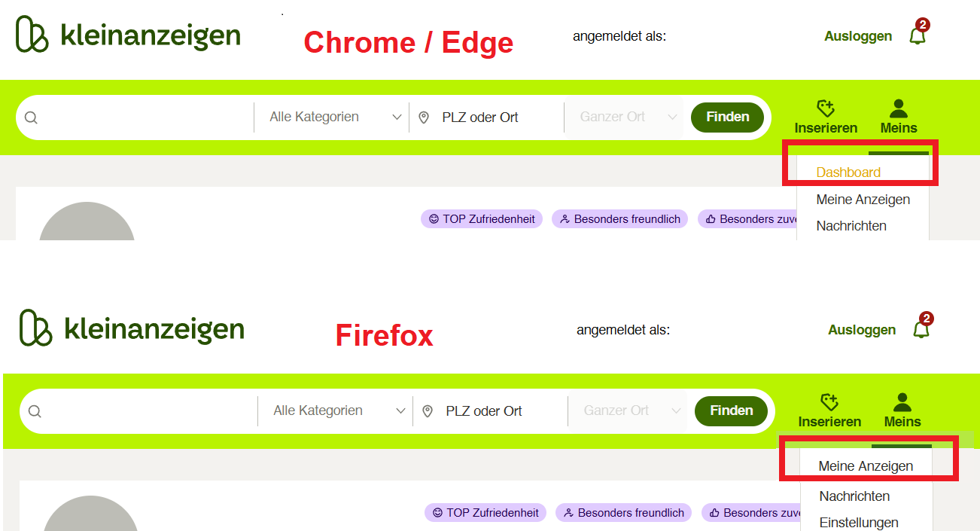Choose Einstellungen in the Firefox Meins menu
Image resolution: width=980 pixels, height=531 pixels.
[x=859, y=522]
